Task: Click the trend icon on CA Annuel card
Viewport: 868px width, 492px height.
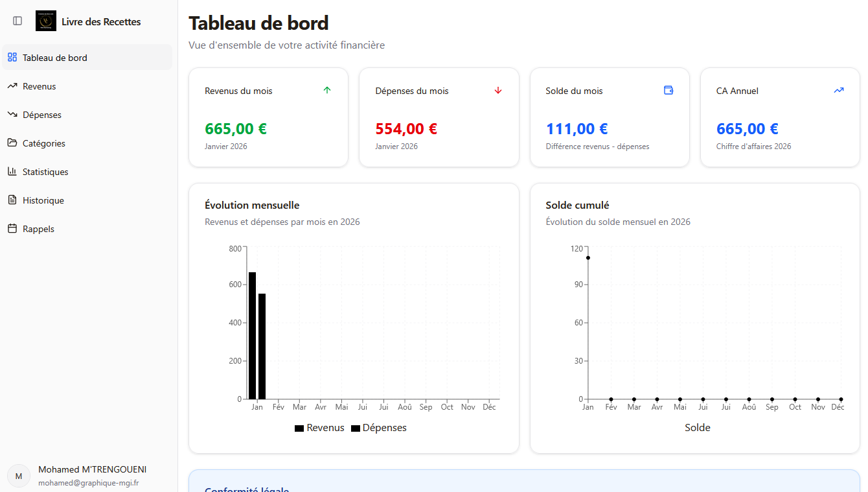Action: click(x=839, y=90)
